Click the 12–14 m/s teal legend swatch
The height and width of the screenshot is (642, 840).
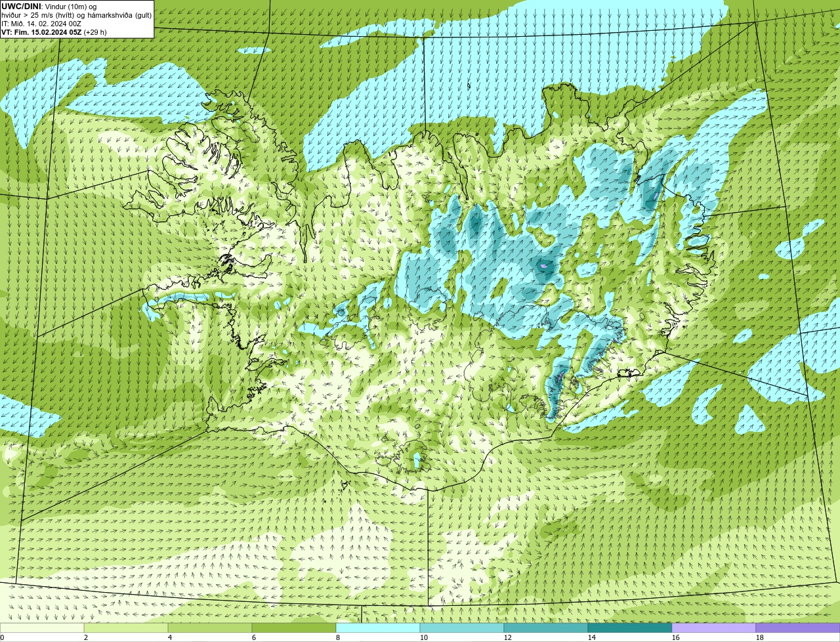tap(546, 628)
